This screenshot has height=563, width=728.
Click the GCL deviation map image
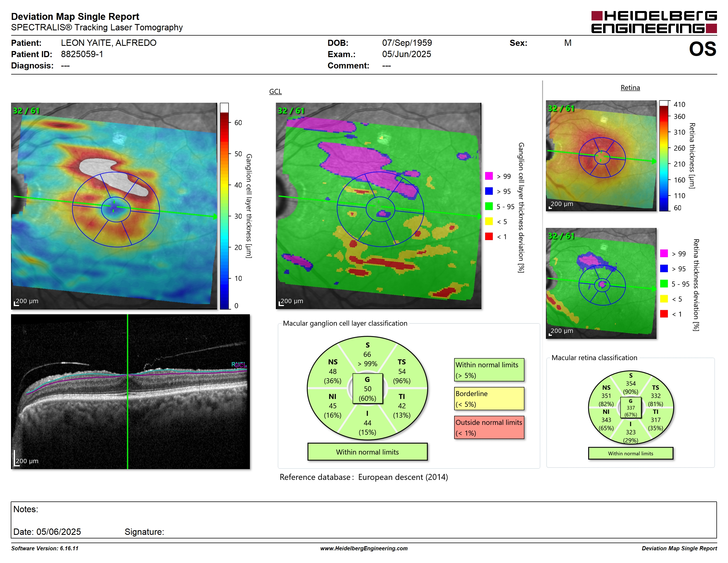pyautogui.click(x=378, y=206)
